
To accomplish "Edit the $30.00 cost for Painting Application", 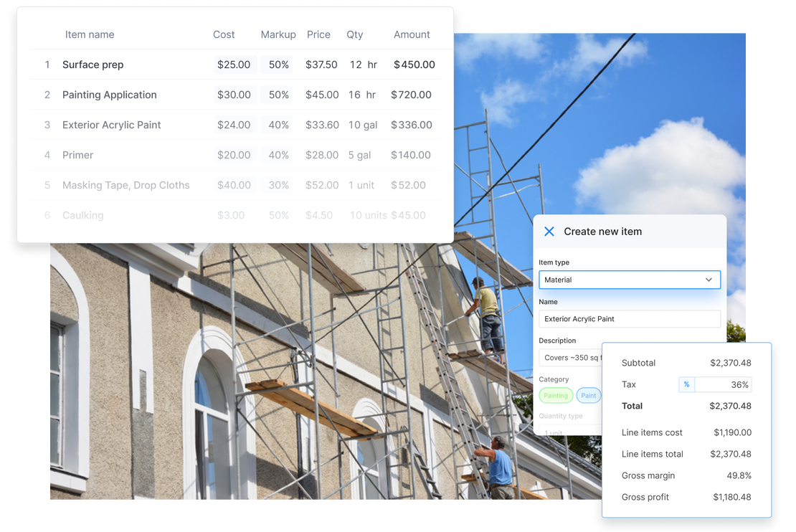I will click(x=234, y=95).
